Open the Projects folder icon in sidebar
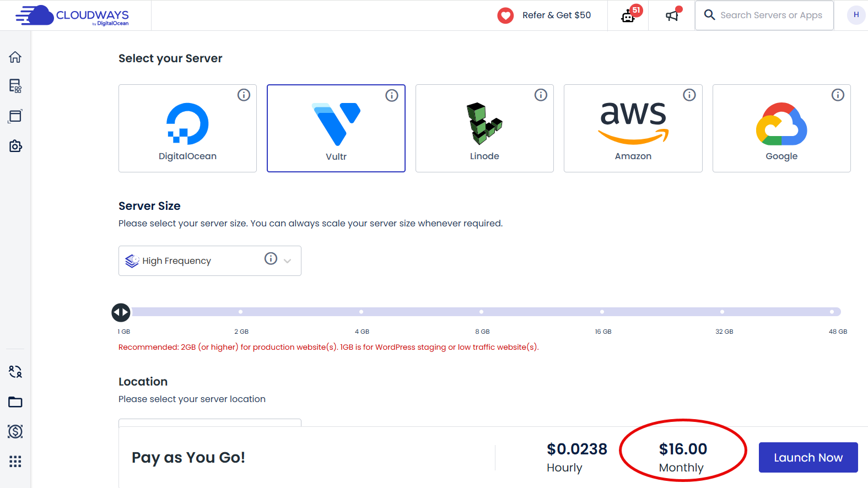Viewport: 868px width, 488px height. (x=15, y=402)
